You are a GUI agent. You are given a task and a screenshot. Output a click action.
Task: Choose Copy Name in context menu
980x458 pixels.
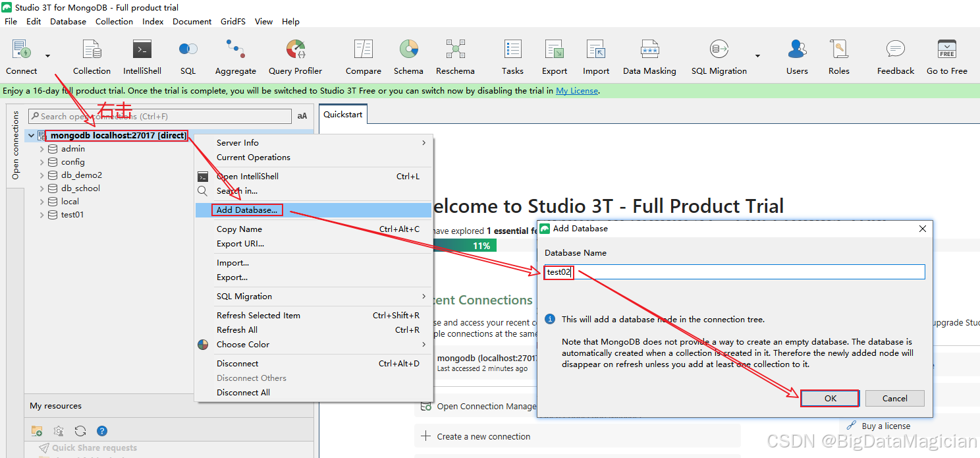314,229
